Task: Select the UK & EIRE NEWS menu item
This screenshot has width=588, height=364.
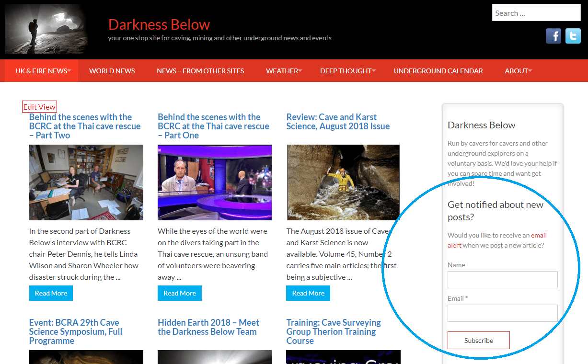Action: pos(41,71)
